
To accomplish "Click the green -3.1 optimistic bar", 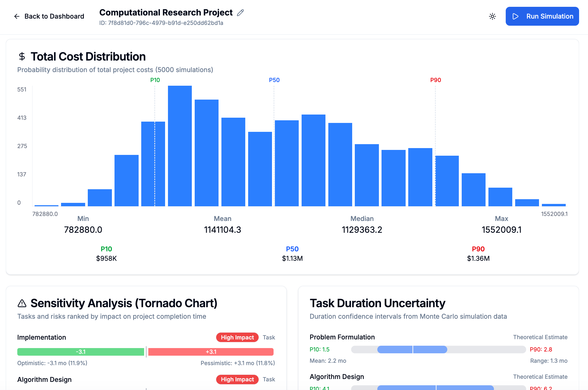I will [81, 352].
